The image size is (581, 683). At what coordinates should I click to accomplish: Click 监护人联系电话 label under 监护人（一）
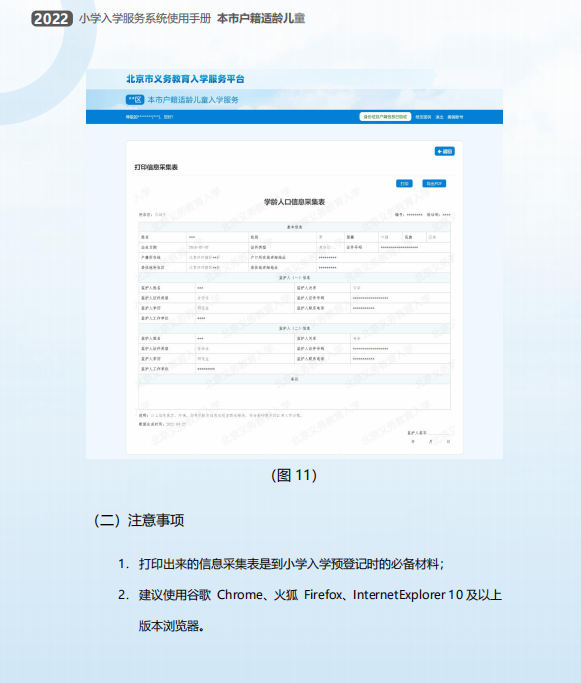pos(322,308)
